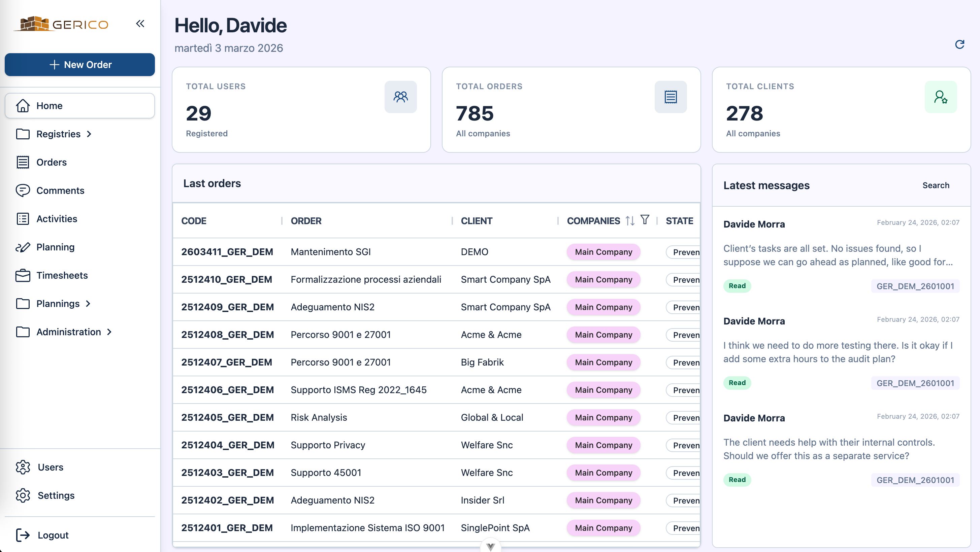Open the Comments menu item
980x552 pixels.
pyautogui.click(x=79, y=191)
